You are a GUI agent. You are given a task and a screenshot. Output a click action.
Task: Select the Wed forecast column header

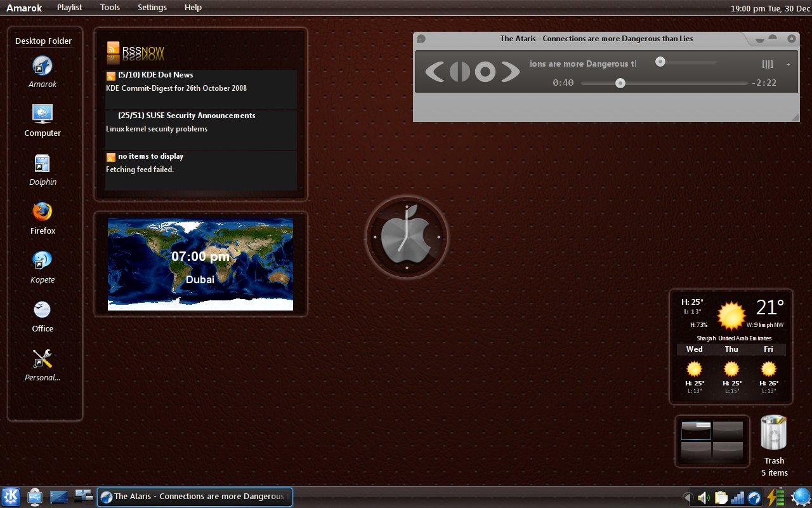pyautogui.click(x=695, y=349)
